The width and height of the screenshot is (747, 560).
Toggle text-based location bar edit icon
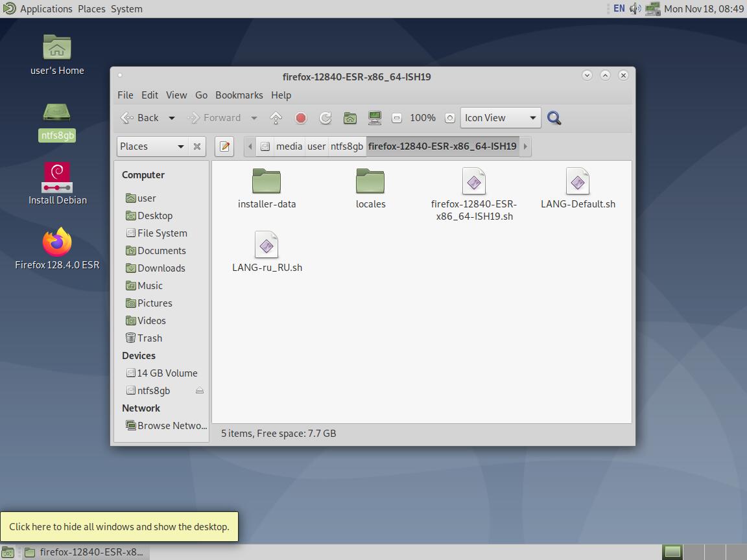tap(224, 146)
